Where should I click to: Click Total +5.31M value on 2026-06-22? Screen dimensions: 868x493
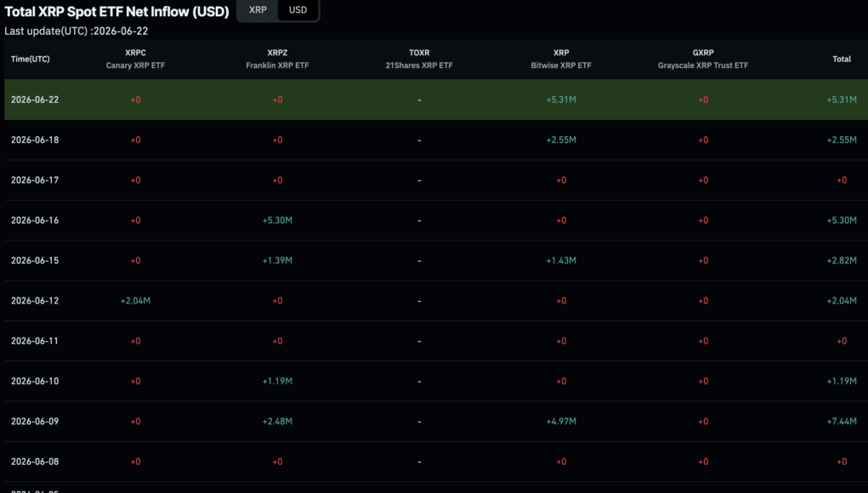842,99
